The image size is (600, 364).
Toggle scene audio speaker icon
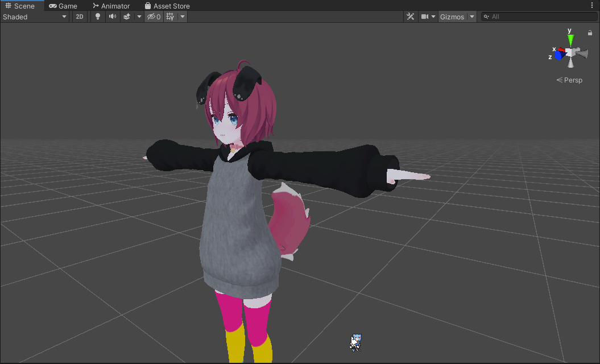113,16
